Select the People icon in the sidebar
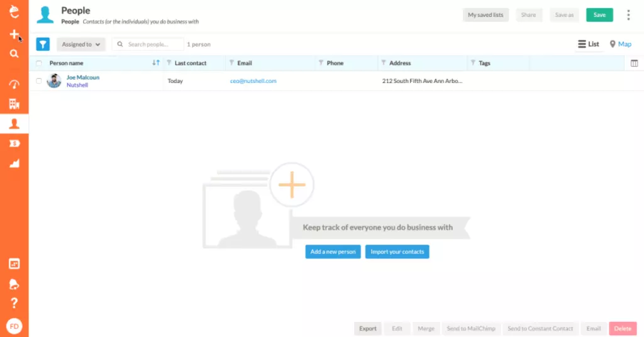The image size is (644, 337). [x=14, y=124]
